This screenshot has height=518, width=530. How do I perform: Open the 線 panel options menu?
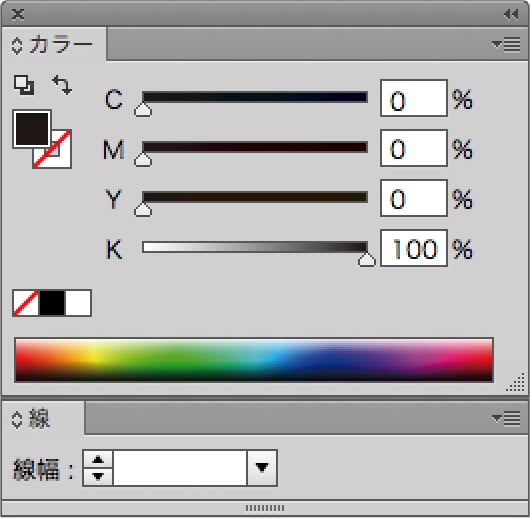[506, 419]
